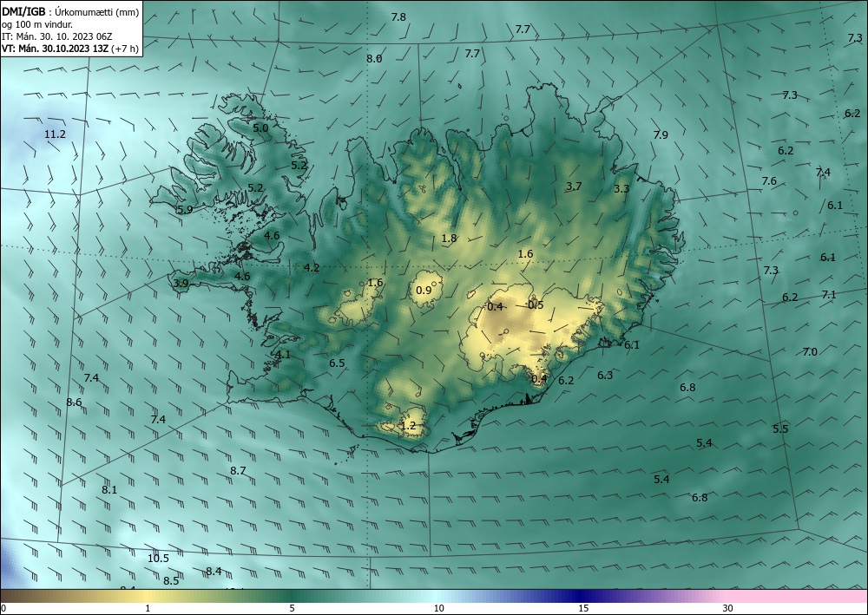This screenshot has width=868, height=615.
Task: Click the 'DMI/IGB : Úrkomumætti (mm)' title line
Action: [x=70, y=12]
